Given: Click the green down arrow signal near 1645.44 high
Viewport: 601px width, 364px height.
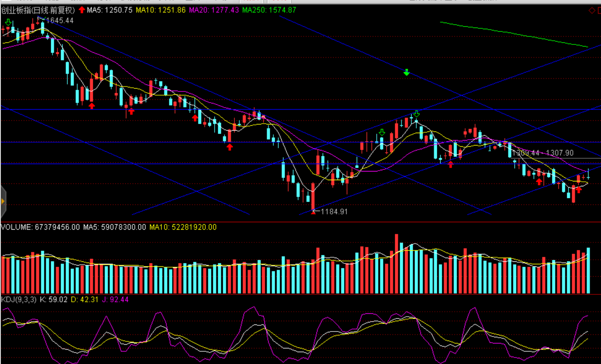Looking at the screenshot, I should (8, 22).
